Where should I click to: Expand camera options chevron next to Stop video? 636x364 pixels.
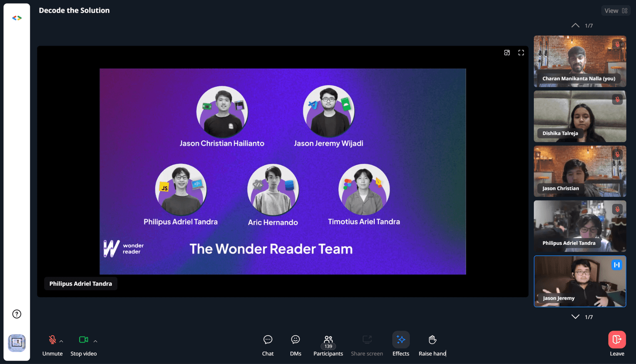[x=95, y=341]
